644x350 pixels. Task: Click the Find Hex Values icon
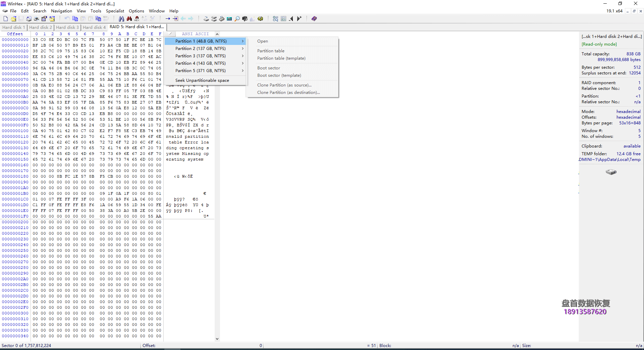tap(137, 19)
